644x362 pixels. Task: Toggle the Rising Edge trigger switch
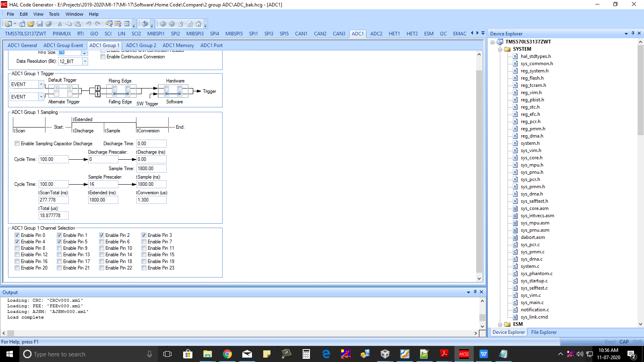[x=121, y=91]
